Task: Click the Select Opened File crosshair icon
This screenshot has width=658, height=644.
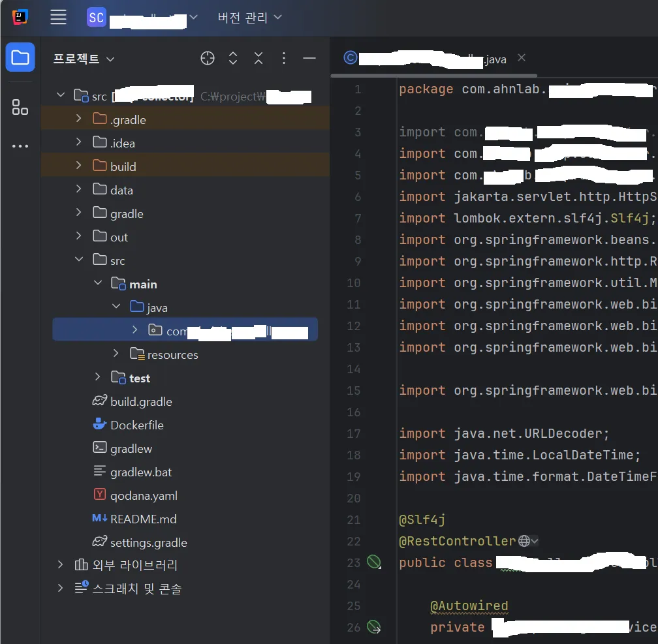Action: click(x=208, y=59)
